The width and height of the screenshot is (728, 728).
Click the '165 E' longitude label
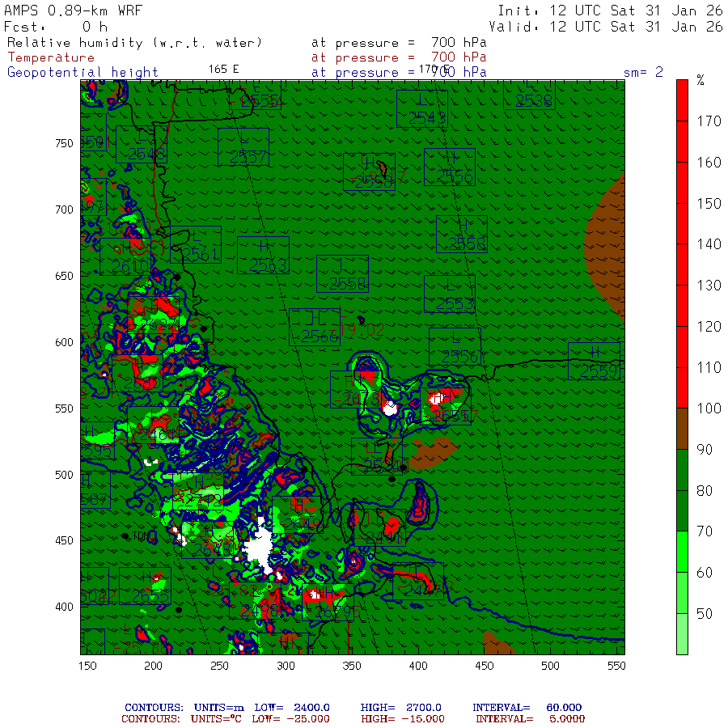coord(224,70)
